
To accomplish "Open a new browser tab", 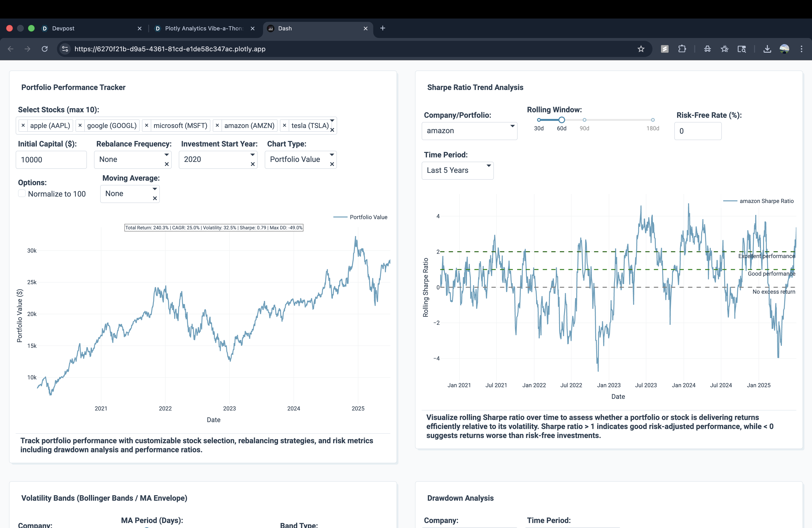I will (x=382, y=28).
